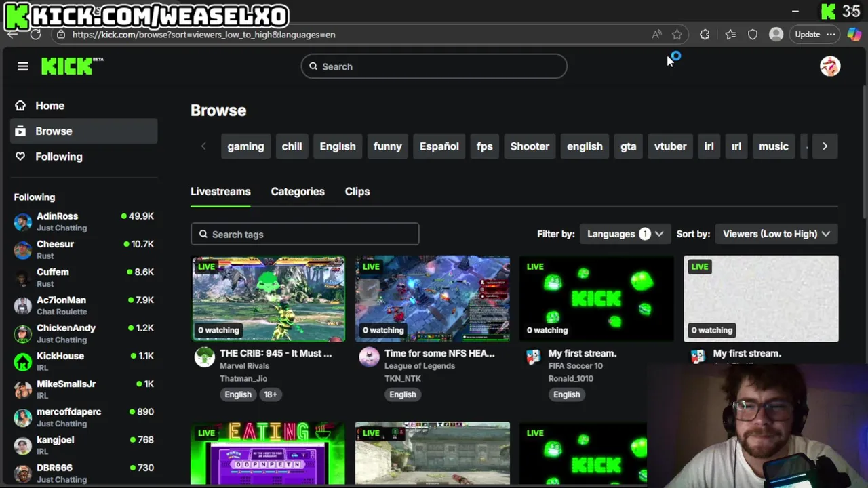Open the EATING stream thumbnail

pos(269,453)
